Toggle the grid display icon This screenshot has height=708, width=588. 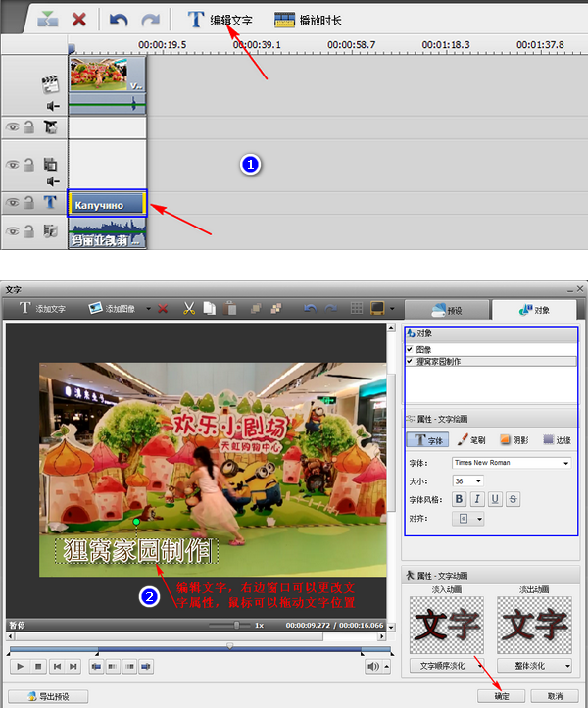coord(357,308)
